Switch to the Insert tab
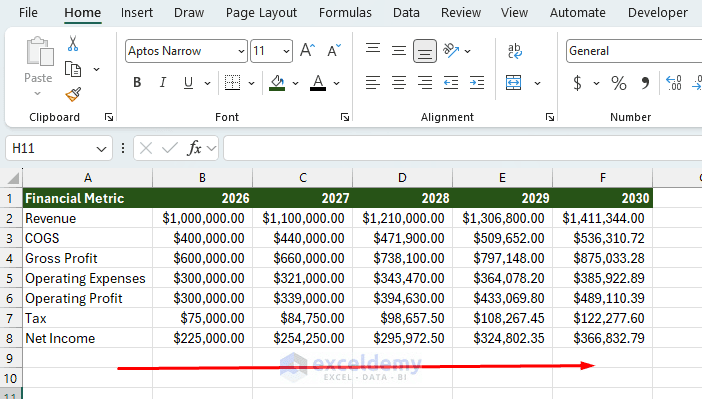The width and height of the screenshot is (702, 399). pyautogui.click(x=137, y=13)
